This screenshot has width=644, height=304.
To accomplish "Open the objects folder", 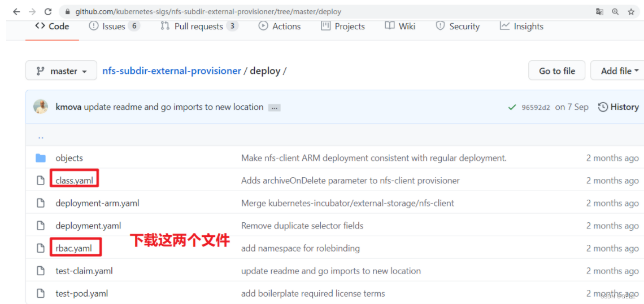I will (x=69, y=158).
